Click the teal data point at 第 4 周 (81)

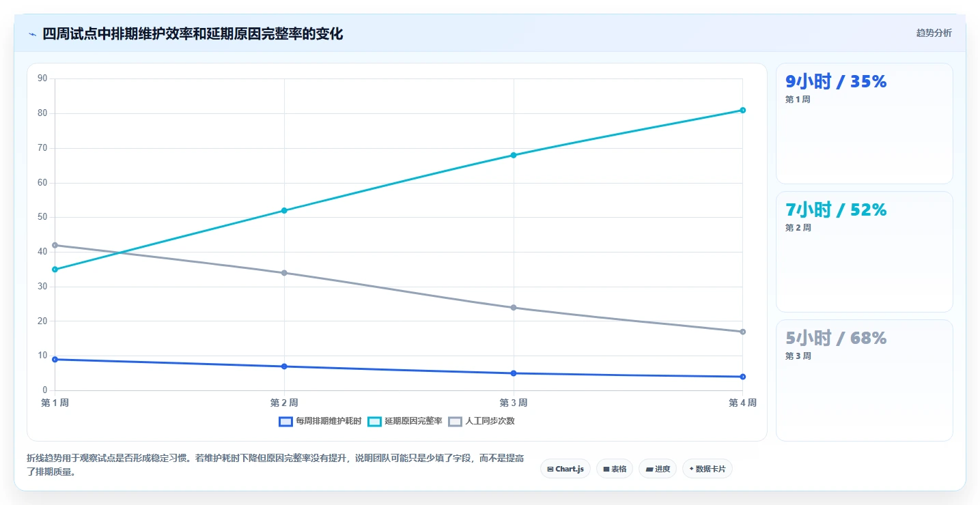(x=742, y=110)
